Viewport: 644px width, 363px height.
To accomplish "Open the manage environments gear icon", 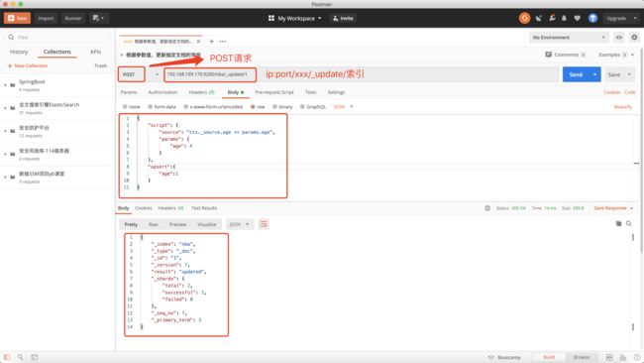I will [x=634, y=38].
